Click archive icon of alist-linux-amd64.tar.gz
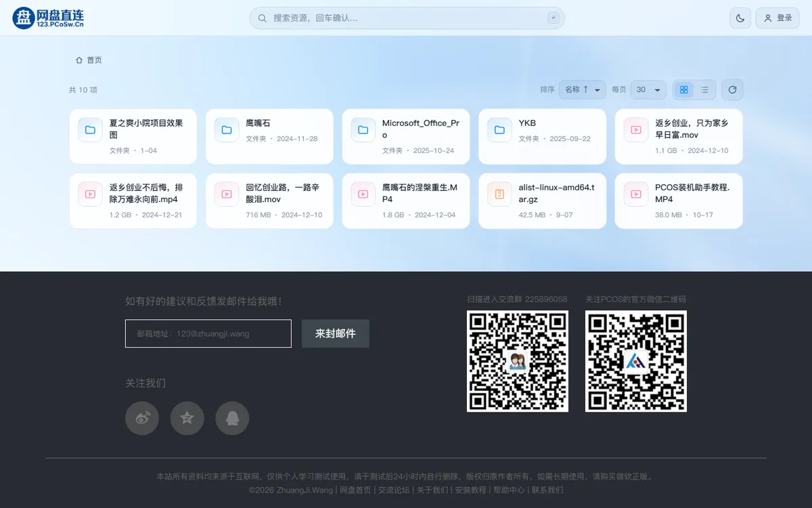This screenshot has height=508, width=812. tap(499, 194)
